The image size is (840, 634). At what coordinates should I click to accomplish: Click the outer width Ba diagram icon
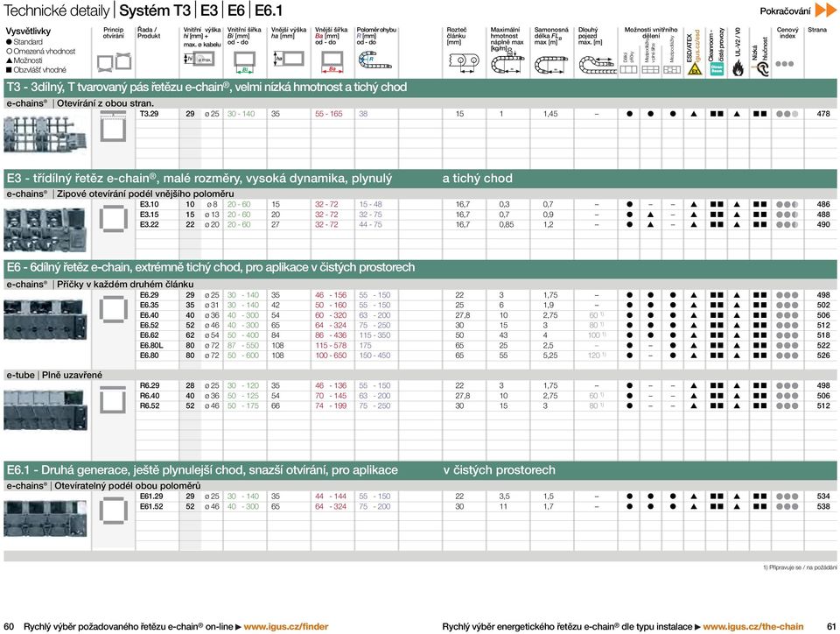[332, 61]
